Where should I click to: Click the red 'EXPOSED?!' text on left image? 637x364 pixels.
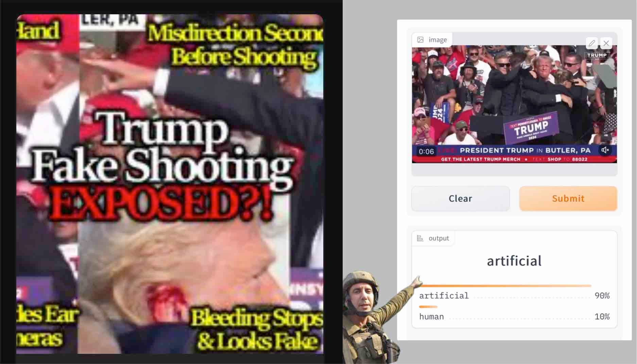[x=161, y=204]
